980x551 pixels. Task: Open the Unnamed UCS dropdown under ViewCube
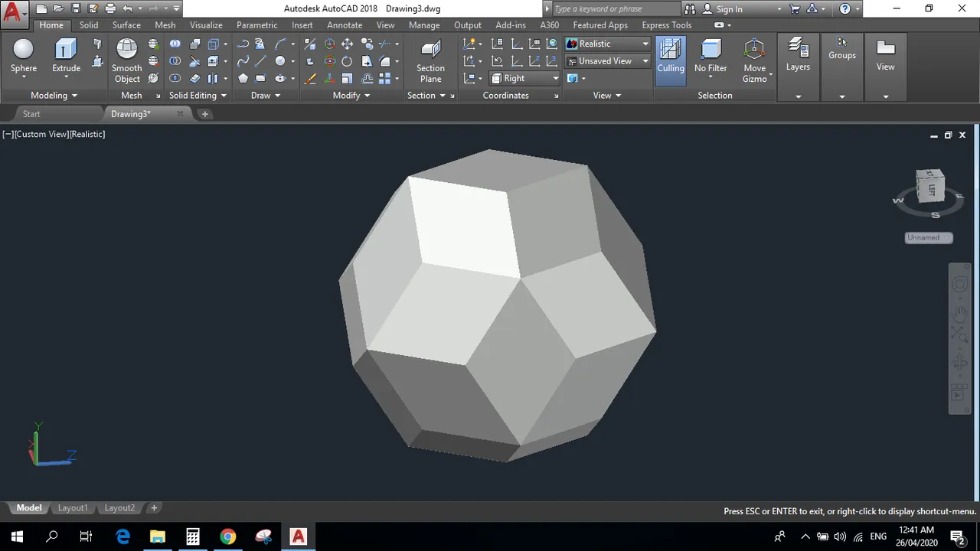pos(929,237)
